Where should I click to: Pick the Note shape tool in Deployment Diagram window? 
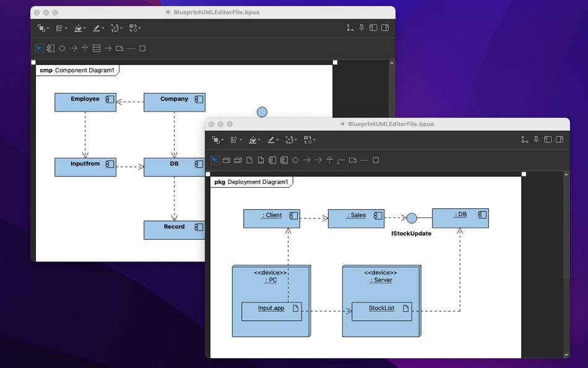click(x=353, y=160)
